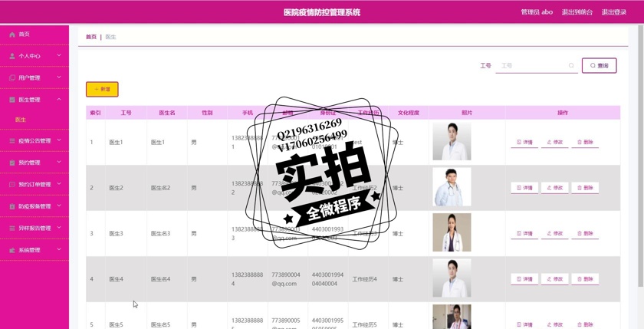Click 删除 for 医生2 row

click(x=585, y=188)
